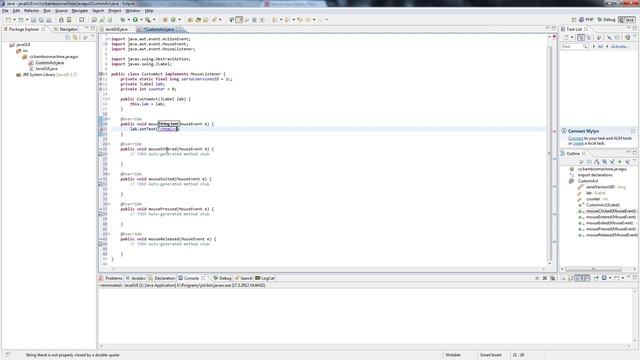Switch to the Navigator view tab
The height and width of the screenshot is (360, 640).
[65, 29]
